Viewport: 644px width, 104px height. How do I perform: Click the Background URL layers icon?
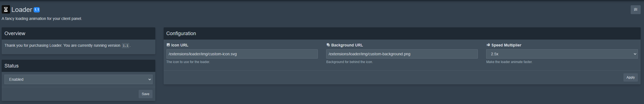click(x=328, y=45)
